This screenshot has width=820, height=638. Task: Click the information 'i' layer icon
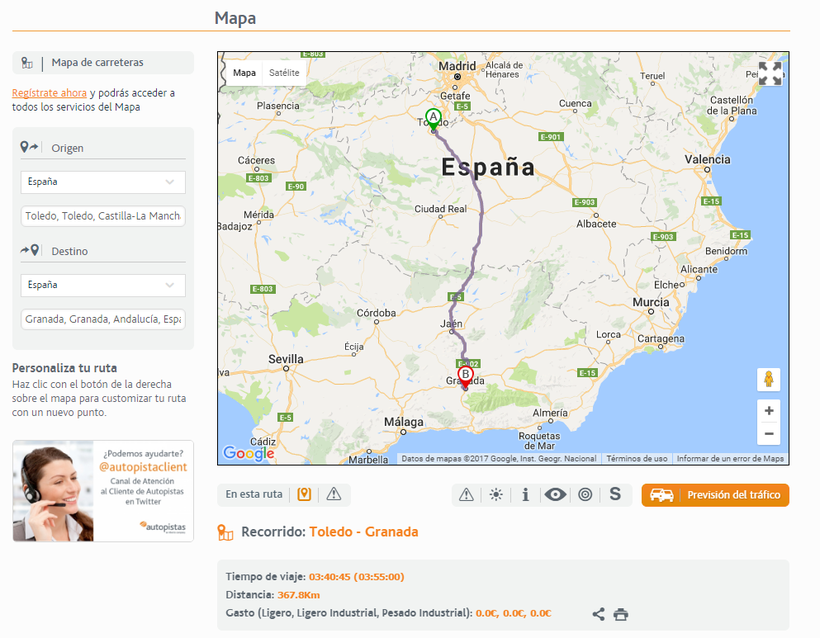pos(525,494)
